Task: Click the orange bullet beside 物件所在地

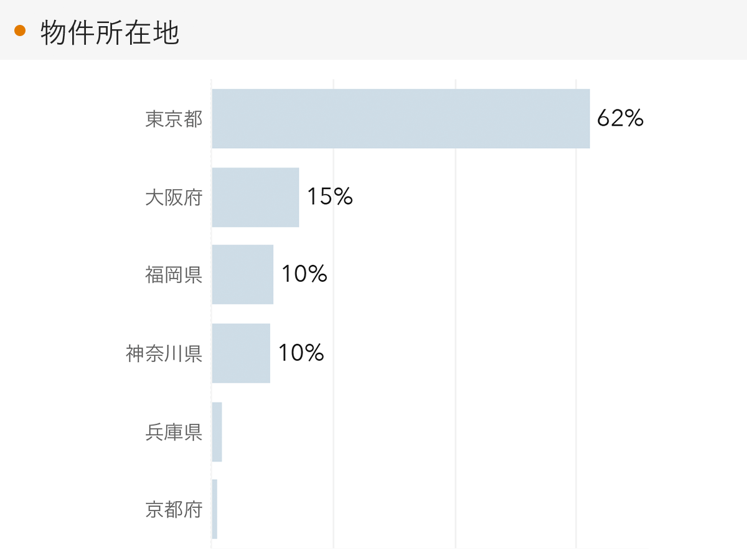Action: click(x=20, y=30)
